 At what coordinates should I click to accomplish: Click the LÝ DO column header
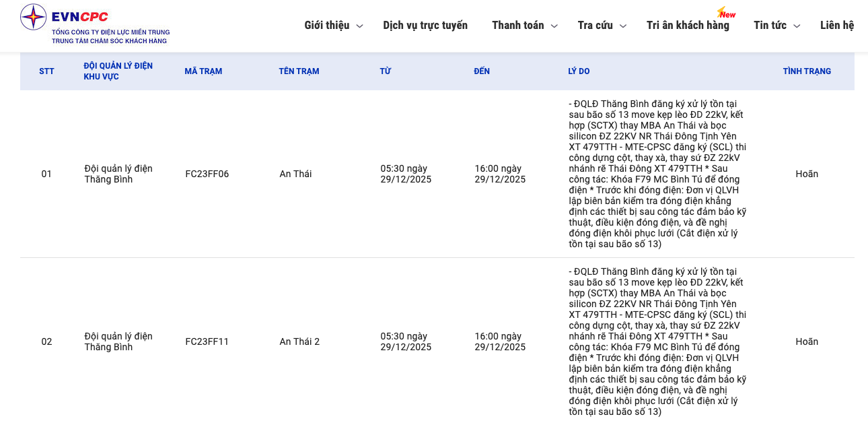click(579, 71)
